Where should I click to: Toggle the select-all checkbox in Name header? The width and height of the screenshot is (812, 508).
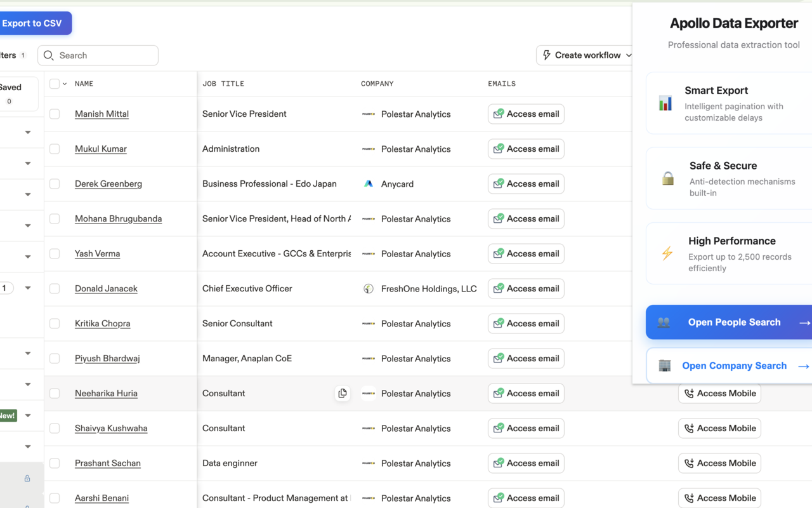[55, 84]
